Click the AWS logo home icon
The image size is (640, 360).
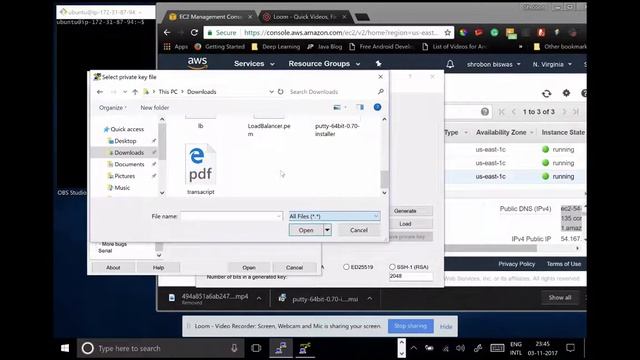(198, 63)
